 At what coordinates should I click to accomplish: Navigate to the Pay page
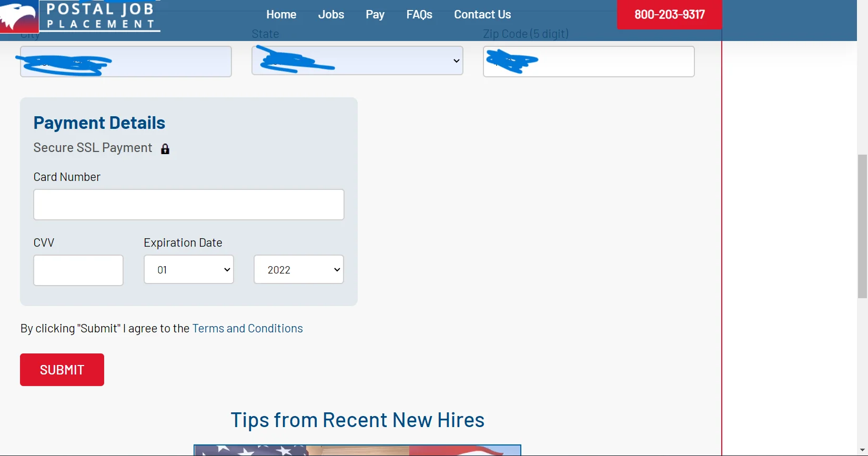[x=375, y=15]
